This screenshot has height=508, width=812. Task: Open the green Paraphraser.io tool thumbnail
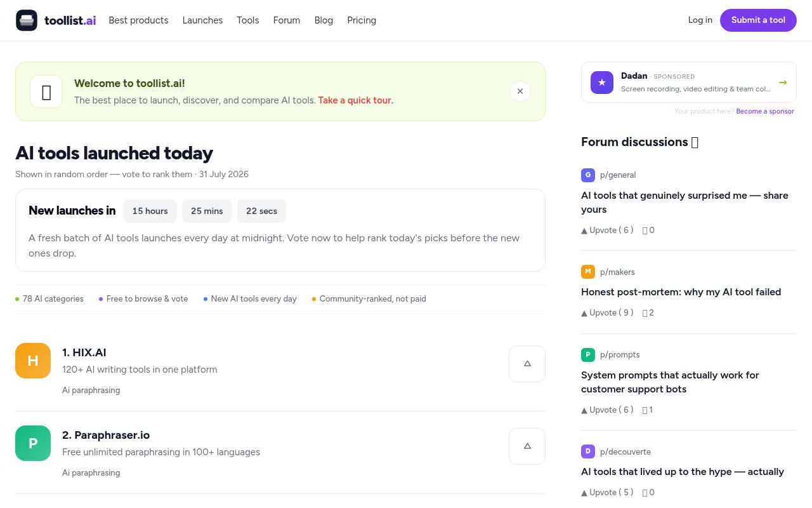[x=33, y=443]
